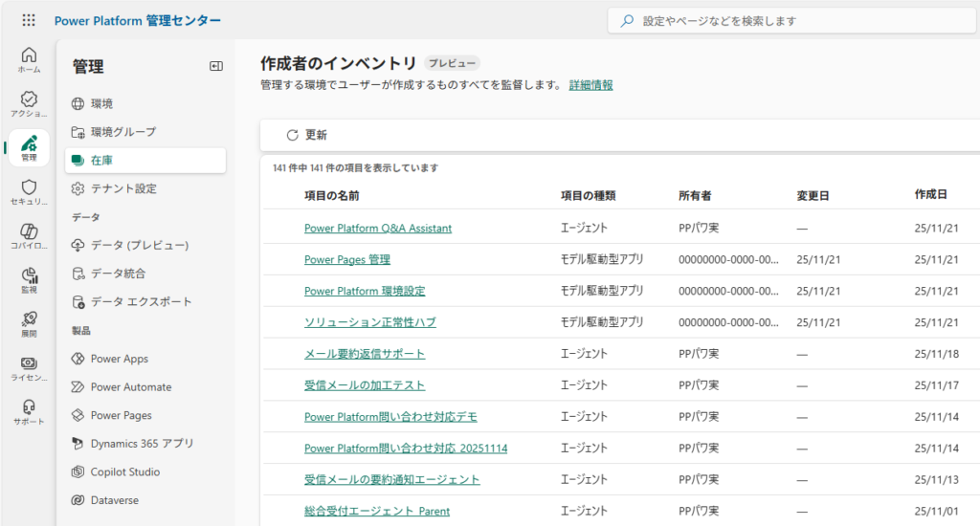Click the search box at top
This screenshot has width=980, height=526.
(794, 20)
